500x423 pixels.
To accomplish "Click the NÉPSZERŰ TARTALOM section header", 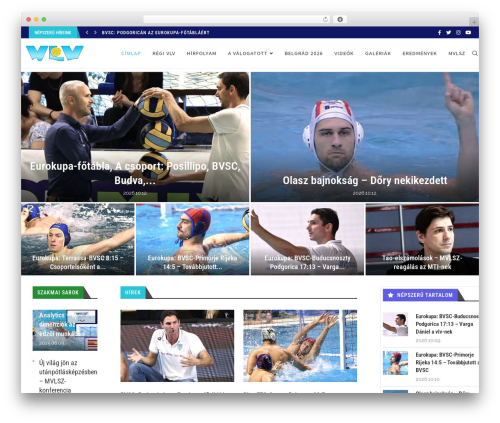I will click(421, 295).
